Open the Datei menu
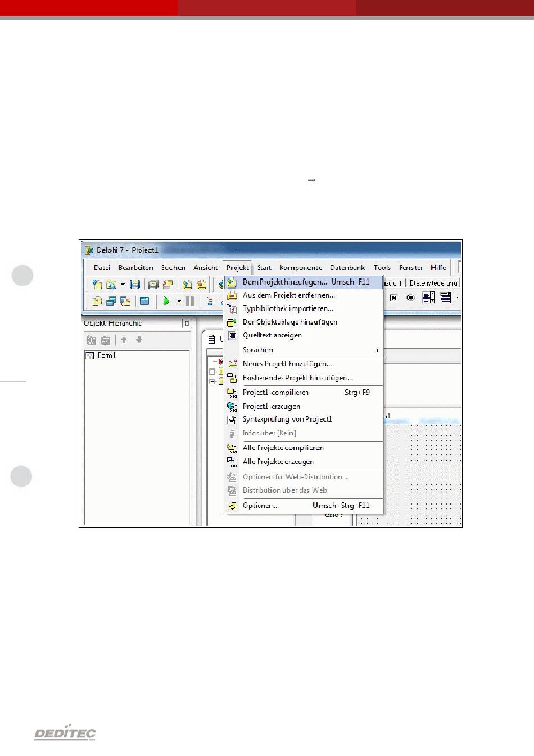The width and height of the screenshot is (534, 756). pos(102,268)
